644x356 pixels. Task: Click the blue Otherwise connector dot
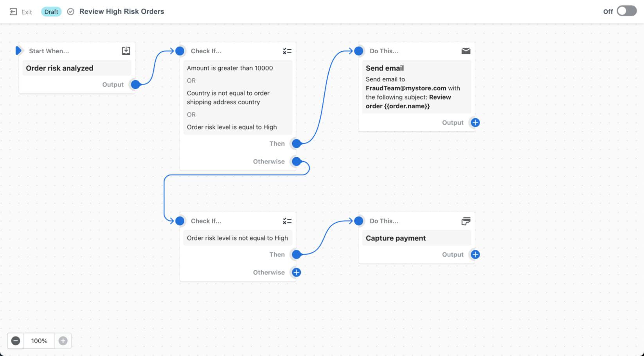tap(296, 161)
